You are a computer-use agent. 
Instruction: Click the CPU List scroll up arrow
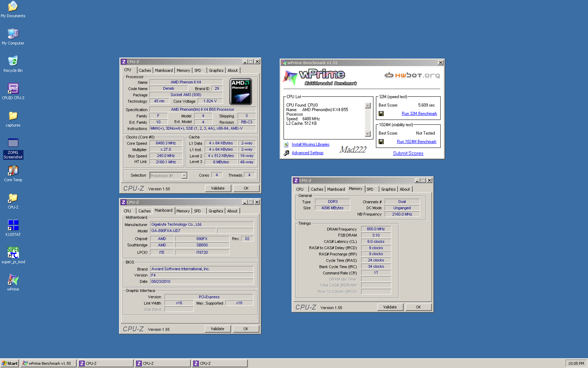tap(367, 106)
